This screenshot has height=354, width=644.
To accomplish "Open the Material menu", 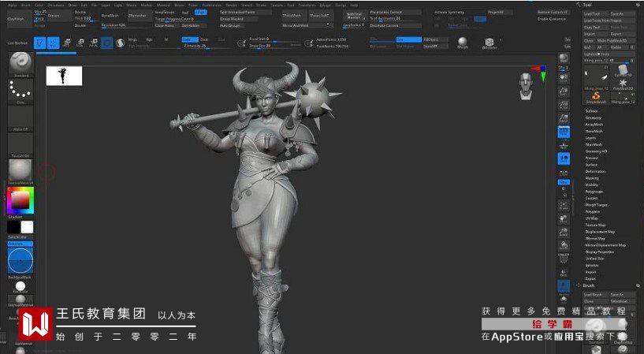I will (163, 5).
